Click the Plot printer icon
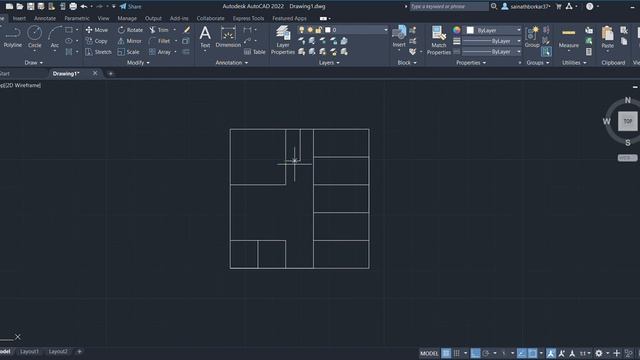This screenshot has height=360, width=640. (73, 7)
